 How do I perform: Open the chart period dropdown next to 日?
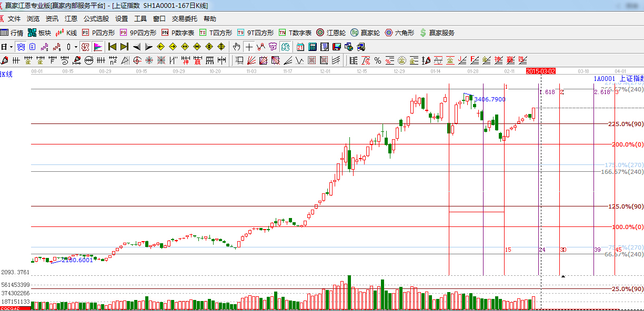point(12,46)
